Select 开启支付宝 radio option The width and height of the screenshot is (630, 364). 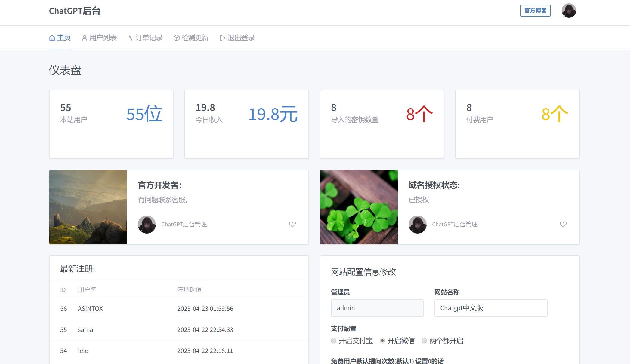[x=334, y=341]
